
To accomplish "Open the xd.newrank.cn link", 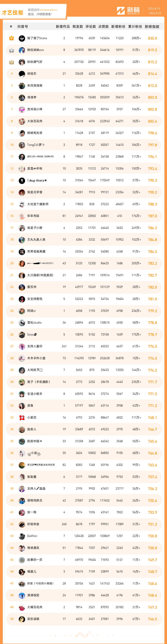I will coord(49,10).
